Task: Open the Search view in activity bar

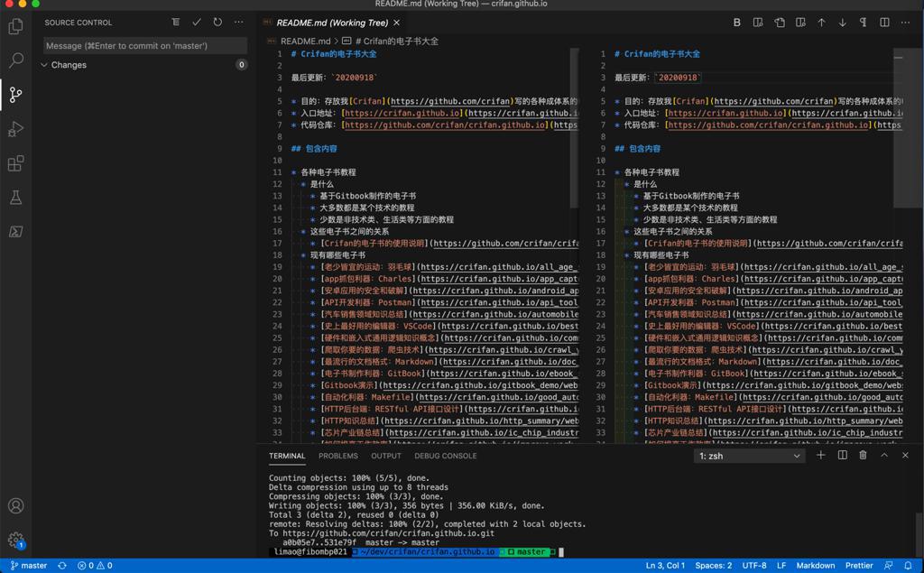Action: 15,60
